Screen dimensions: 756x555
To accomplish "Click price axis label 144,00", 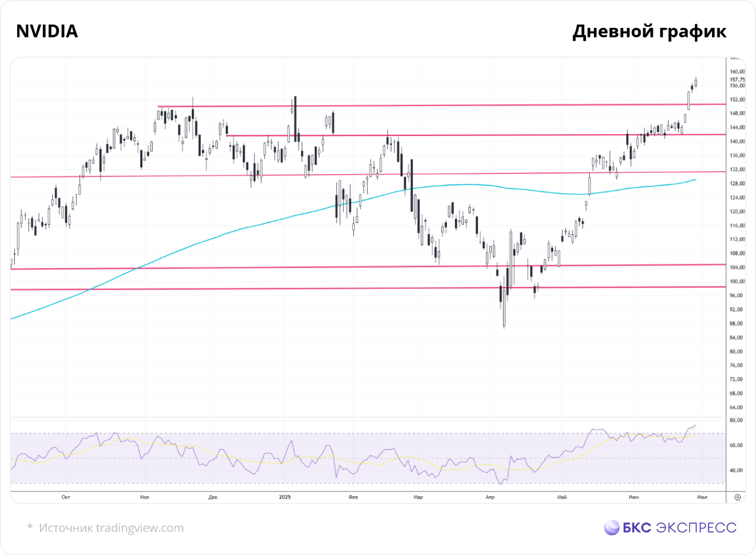I will tap(737, 127).
